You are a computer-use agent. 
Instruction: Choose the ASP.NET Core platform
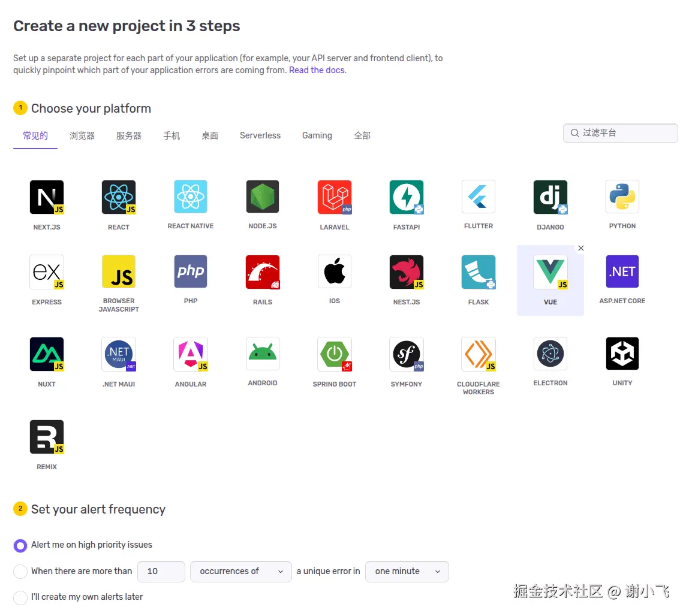(x=622, y=271)
